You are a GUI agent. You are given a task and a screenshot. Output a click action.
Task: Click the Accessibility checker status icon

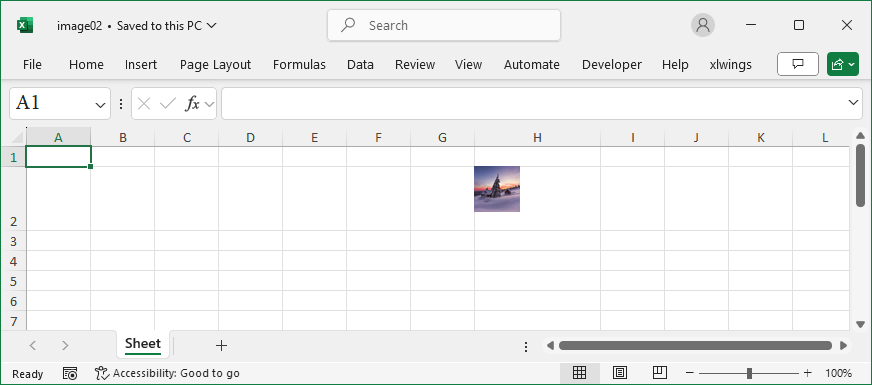(102, 373)
